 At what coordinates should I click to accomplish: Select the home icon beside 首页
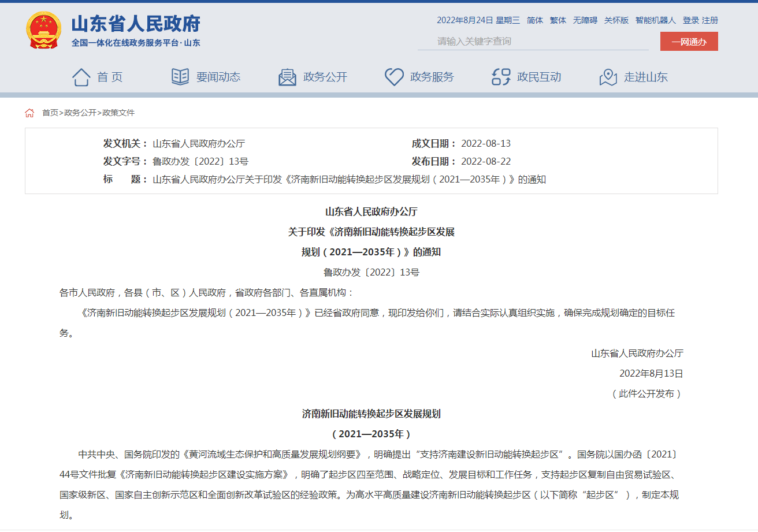pyautogui.click(x=82, y=76)
